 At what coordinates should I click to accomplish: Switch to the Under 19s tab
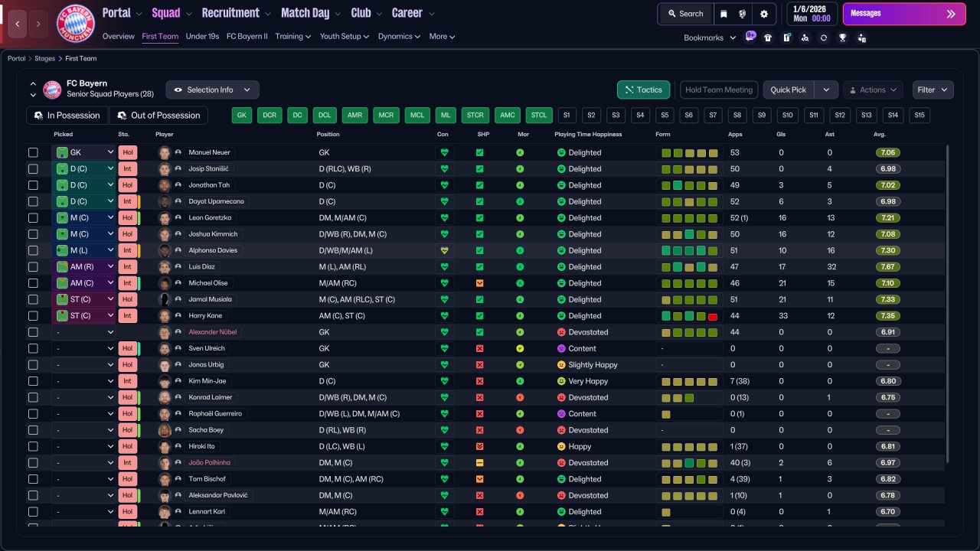tap(202, 36)
